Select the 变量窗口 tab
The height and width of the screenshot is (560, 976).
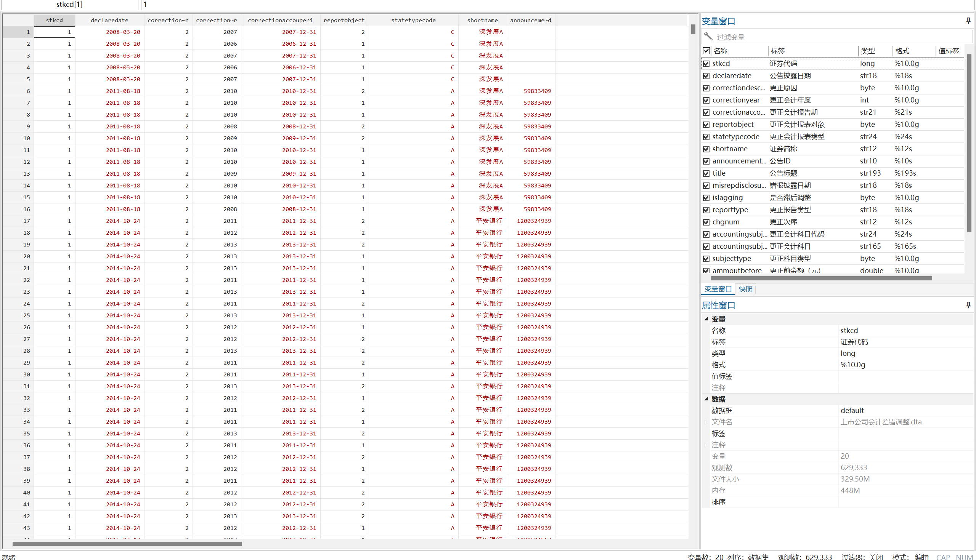[718, 289]
